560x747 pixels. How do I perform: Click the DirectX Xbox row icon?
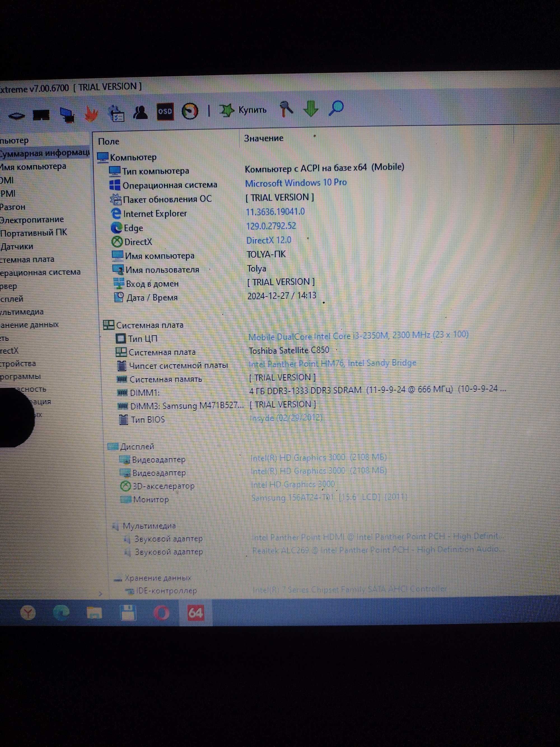[x=117, y=242]
